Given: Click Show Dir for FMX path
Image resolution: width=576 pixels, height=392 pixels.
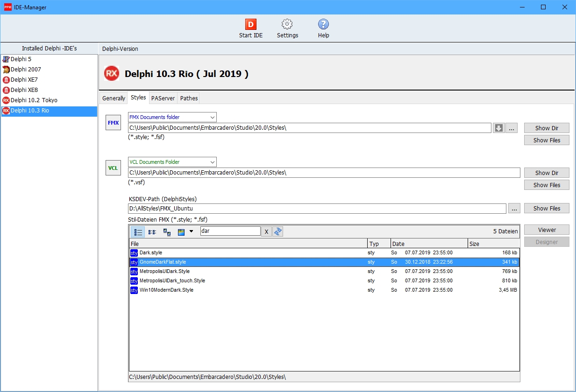Looking at the screenshot, I should pyautogui.click(x=547, y=128).
